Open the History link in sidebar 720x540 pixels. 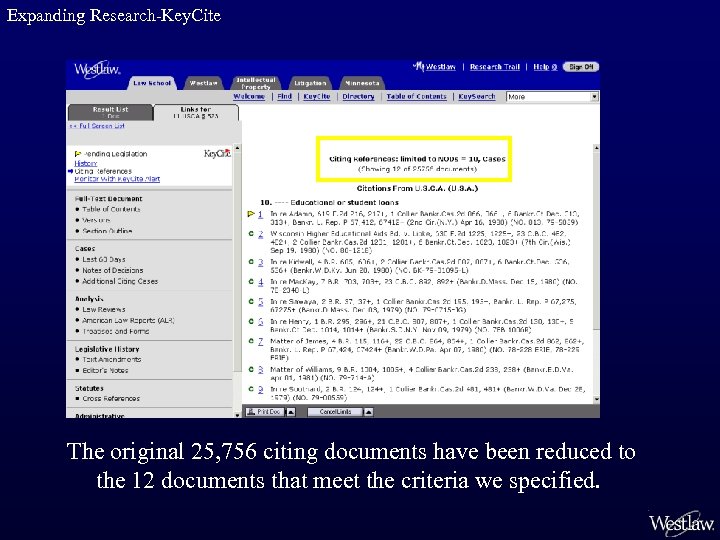pyautogui.click(x=85, y=163)
